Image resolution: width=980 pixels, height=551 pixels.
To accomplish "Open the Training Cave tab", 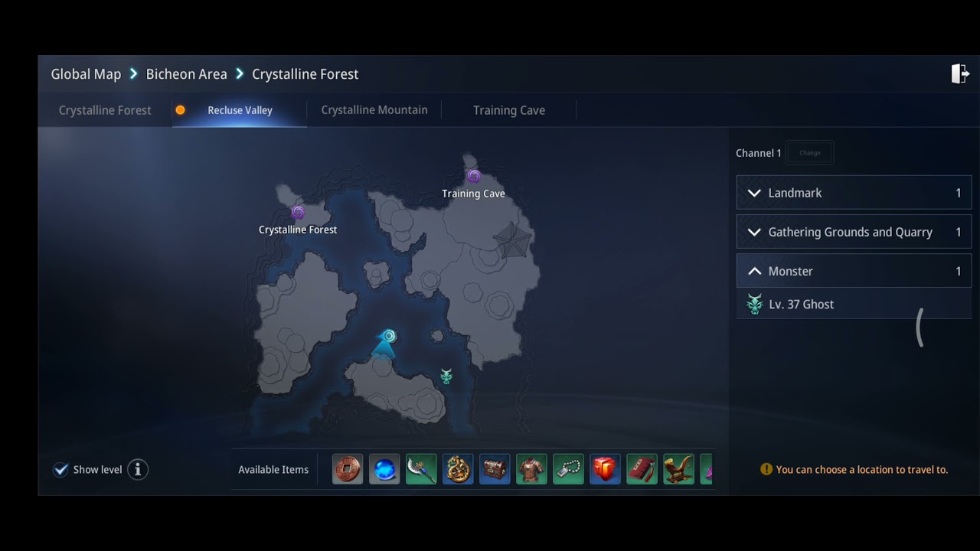I will coord(509,110).
